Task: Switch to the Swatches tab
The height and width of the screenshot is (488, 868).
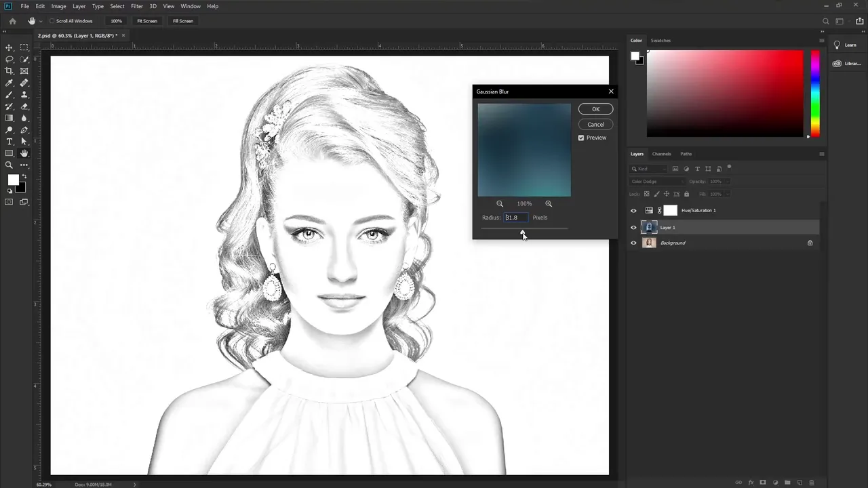Action: click(x=660, y=41)
